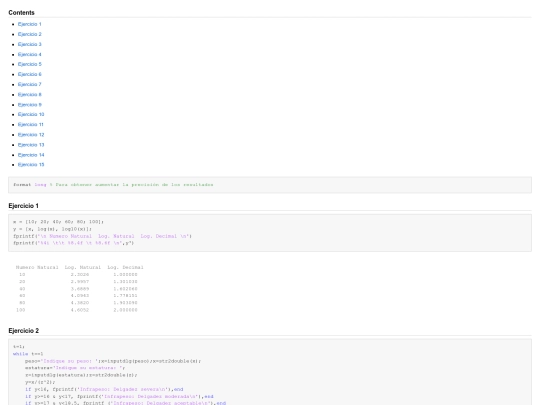
Task: Click code line 'x = [10; 20; 40; 60; 80; 100];'
Action: pos(58,222)
